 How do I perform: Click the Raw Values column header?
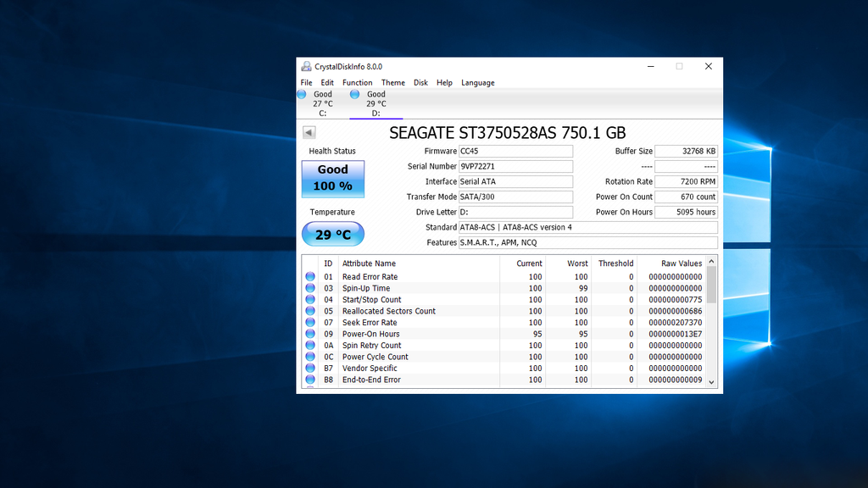(x=681, y=263)
